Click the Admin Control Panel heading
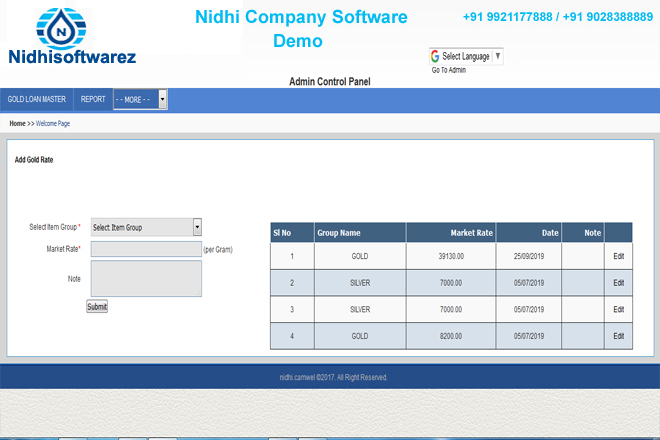660x440 pixels. point(330,81)
